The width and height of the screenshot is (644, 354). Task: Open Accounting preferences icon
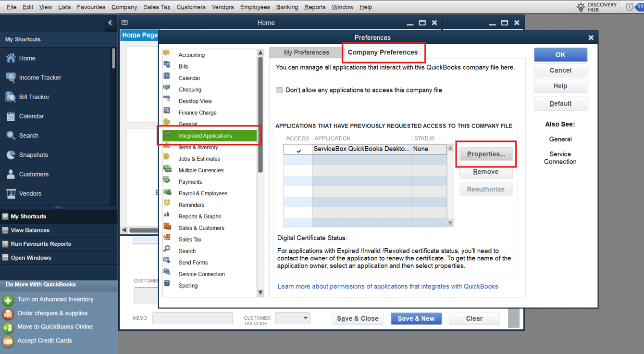coord(167,53)
